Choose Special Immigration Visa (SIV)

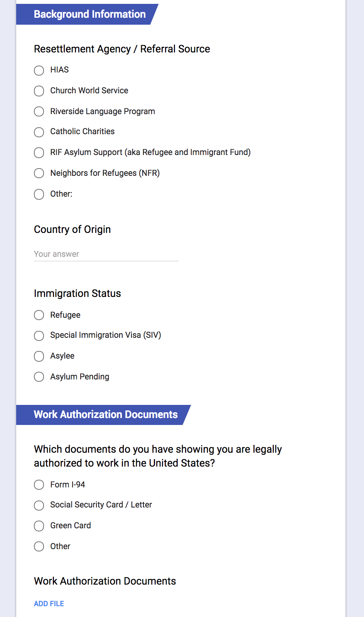coord(39,335)
